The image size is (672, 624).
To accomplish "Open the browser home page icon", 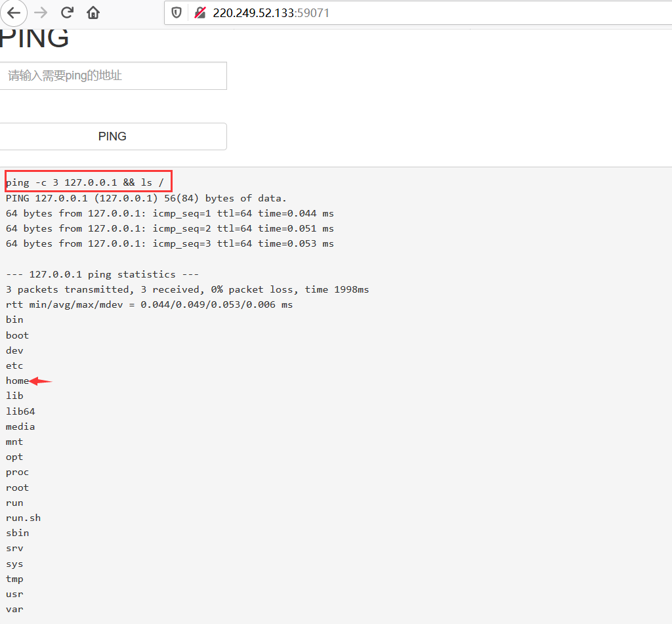I will click(93, 12).
